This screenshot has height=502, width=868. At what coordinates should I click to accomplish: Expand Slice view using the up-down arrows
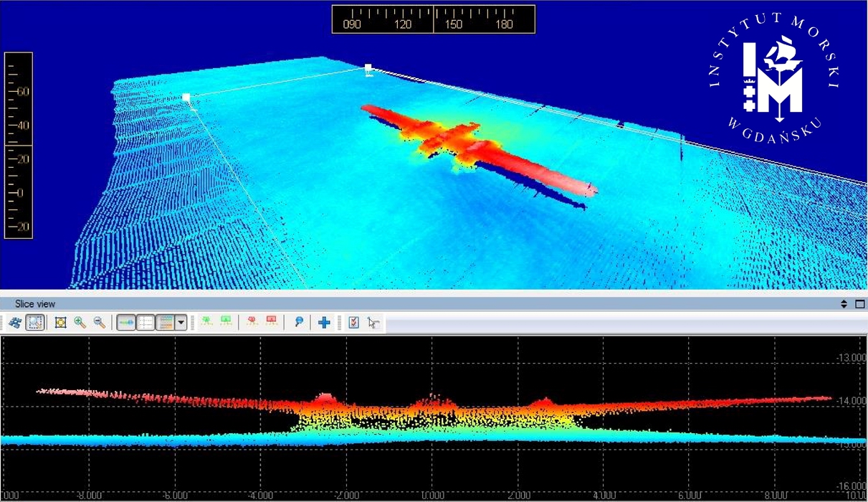pos(844,304)
